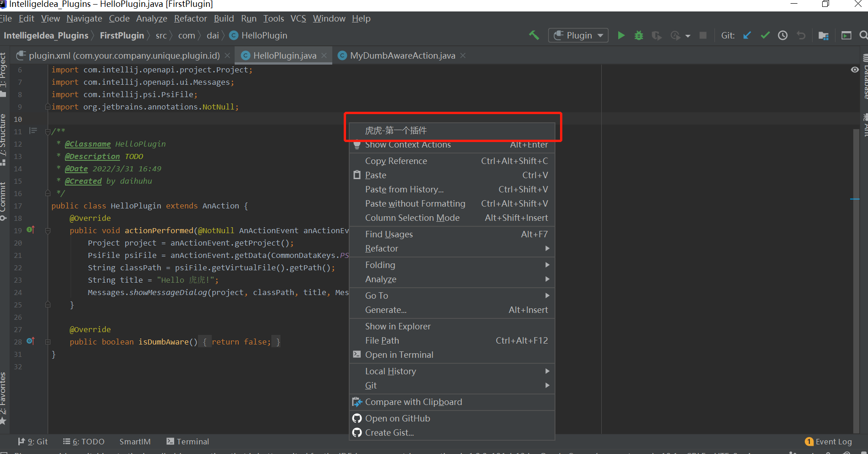Enable Column Selection Mode from the context menu
868x454 pixels.
tap(412, 218)
